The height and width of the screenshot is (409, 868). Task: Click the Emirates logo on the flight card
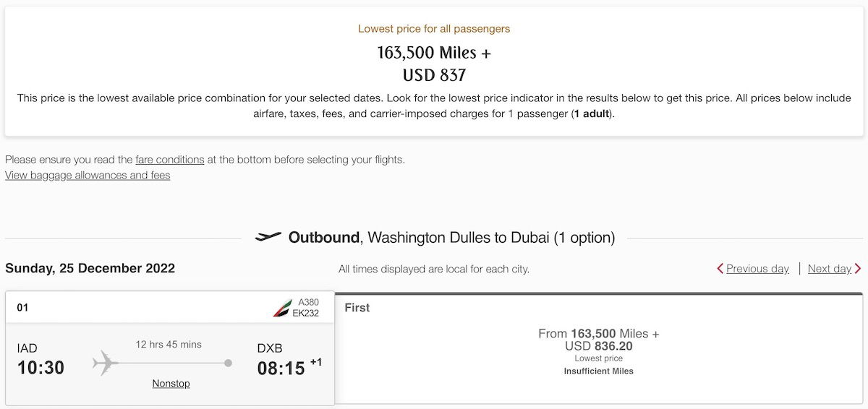pos(282,308)
